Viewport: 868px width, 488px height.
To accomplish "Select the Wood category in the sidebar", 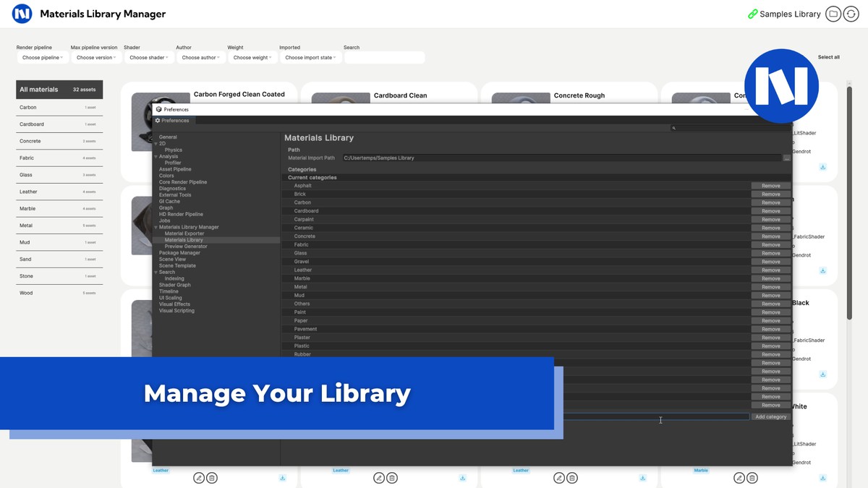I will 59,293.
